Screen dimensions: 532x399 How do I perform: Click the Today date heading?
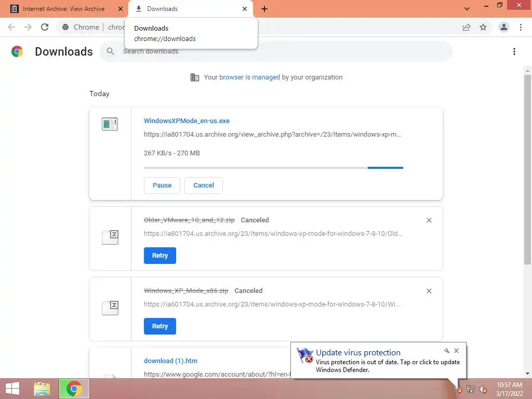99,94
